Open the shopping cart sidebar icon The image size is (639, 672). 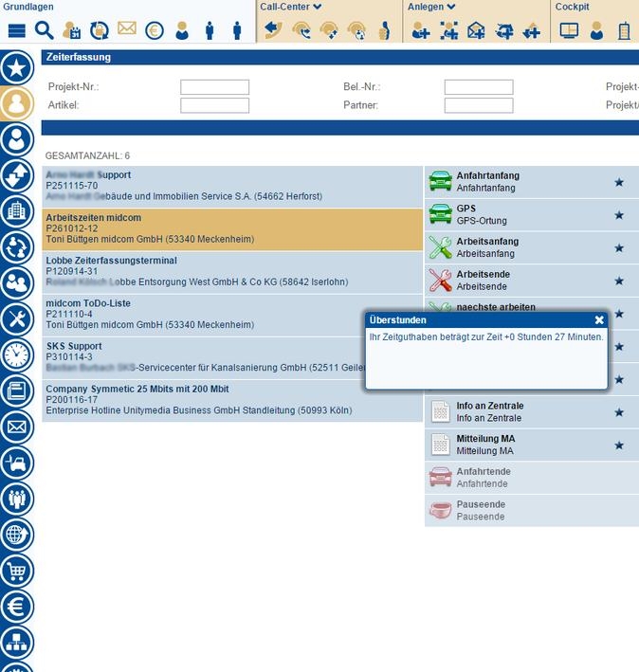tap(17, 571)
